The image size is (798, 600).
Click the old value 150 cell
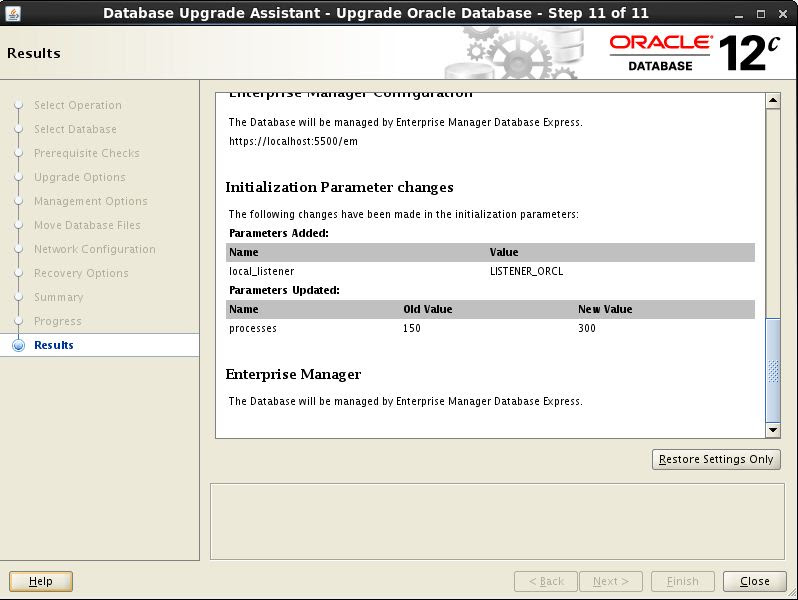[412, 328]
